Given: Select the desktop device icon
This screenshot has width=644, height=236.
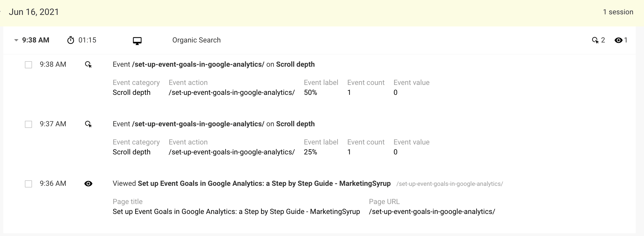Looking at the screenshot, I should 137,40.
